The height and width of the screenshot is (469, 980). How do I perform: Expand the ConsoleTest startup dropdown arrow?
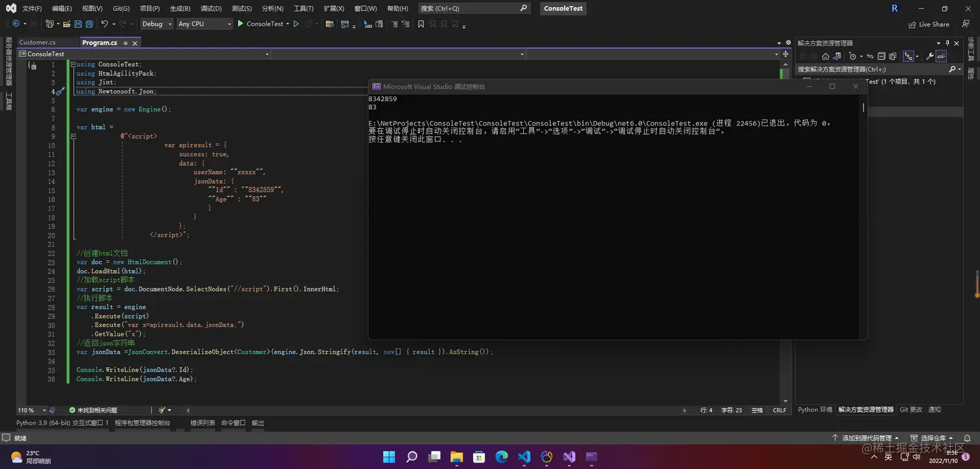pos(287,24)
